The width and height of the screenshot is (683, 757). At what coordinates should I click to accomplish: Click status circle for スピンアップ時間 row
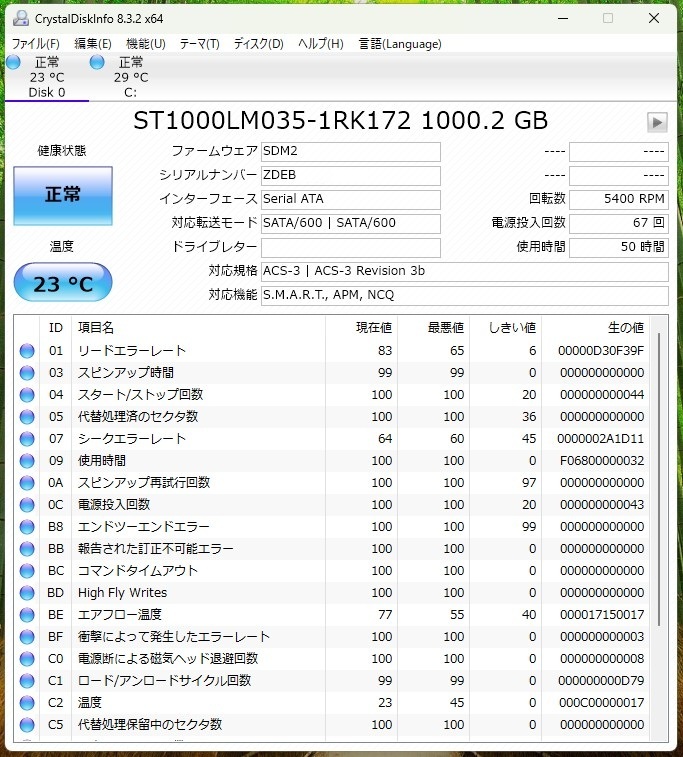pyautogui.click(x=27, y=373)
